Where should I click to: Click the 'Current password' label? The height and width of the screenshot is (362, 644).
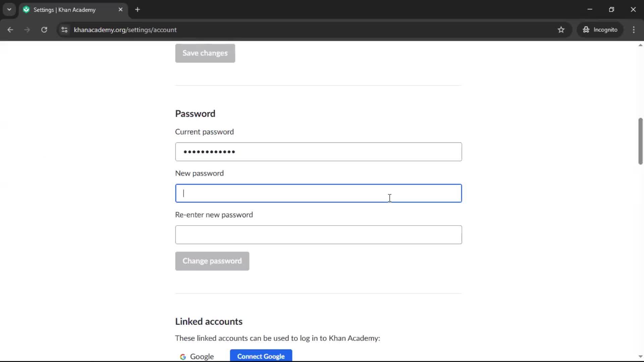(x=204, y=132)
